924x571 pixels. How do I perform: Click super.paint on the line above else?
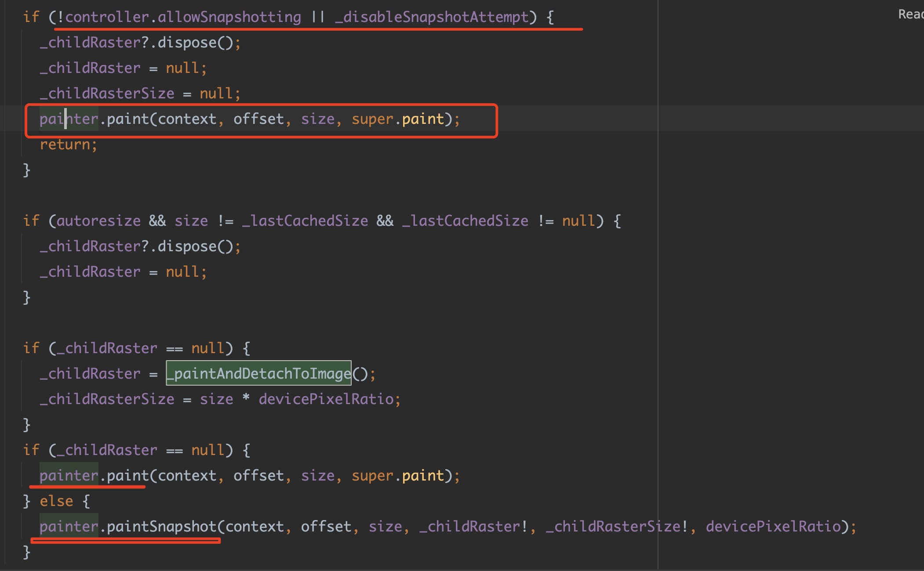pos(398,476)
